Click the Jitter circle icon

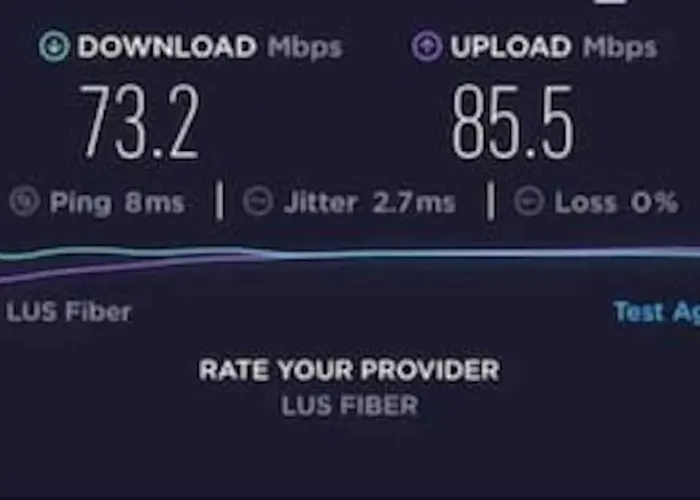258,201
